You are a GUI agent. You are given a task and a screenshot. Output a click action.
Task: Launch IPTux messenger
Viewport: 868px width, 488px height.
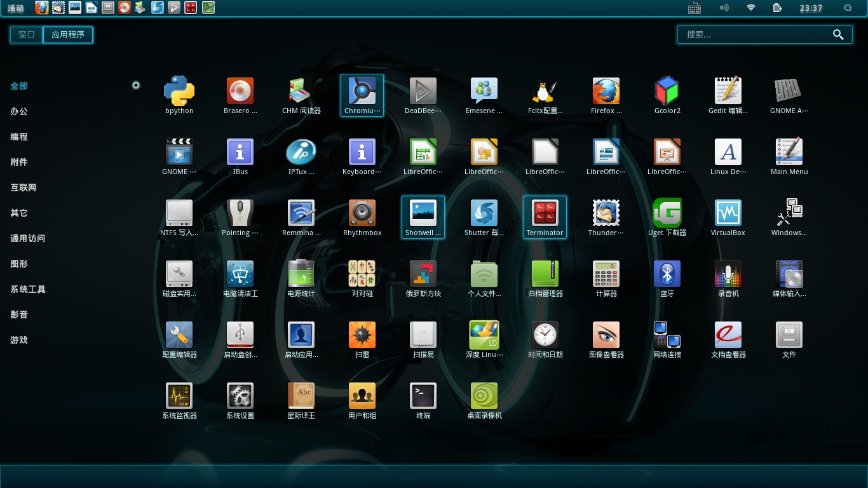coord(301,157)
